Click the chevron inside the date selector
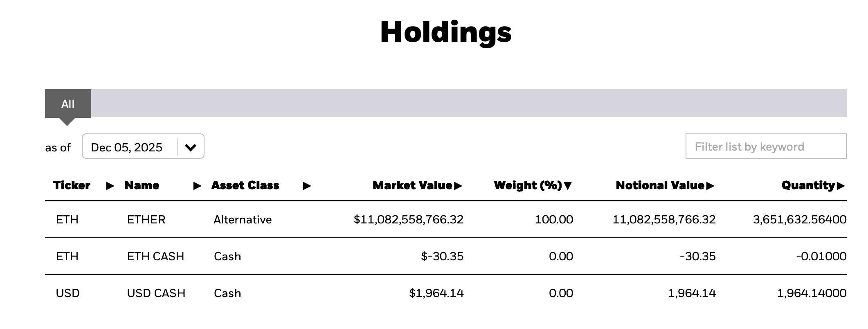The width and height of the screenshot is (868, 329). pos(191,146)
